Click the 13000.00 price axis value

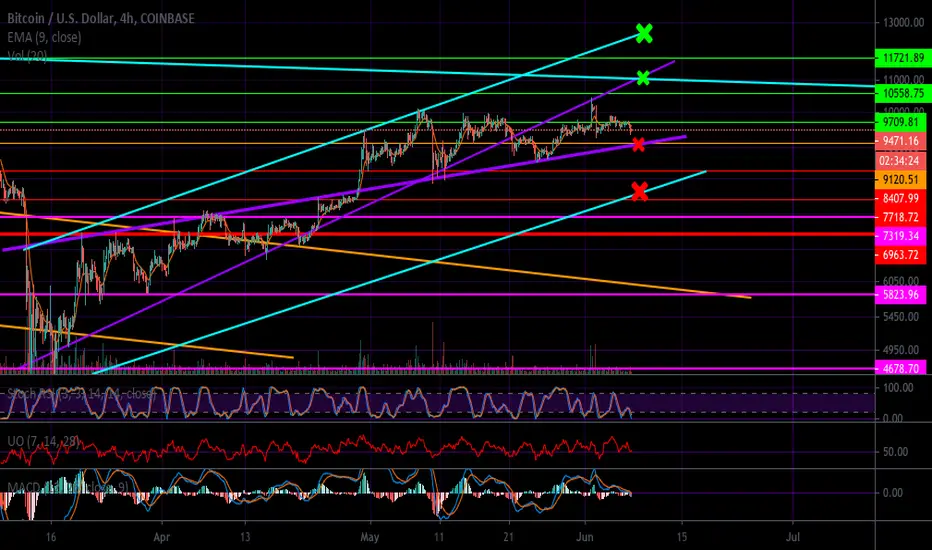point(903,23)
